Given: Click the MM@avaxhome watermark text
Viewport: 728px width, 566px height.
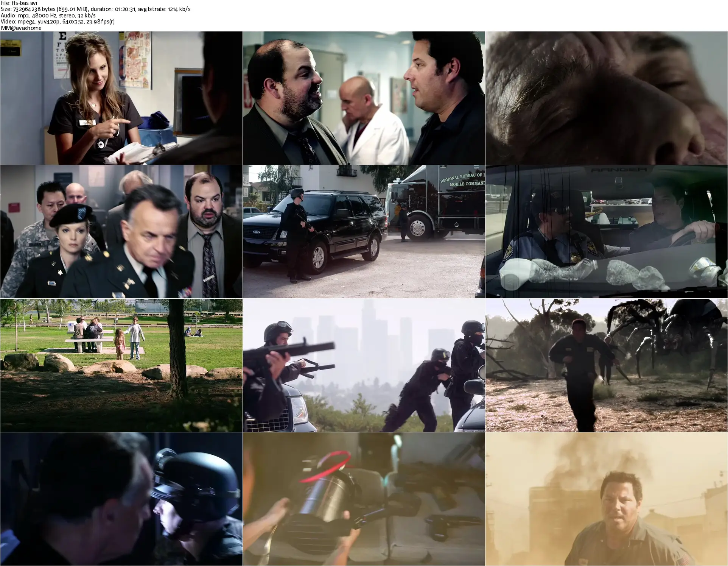Looking at the screenshot, I should [21, 28].
